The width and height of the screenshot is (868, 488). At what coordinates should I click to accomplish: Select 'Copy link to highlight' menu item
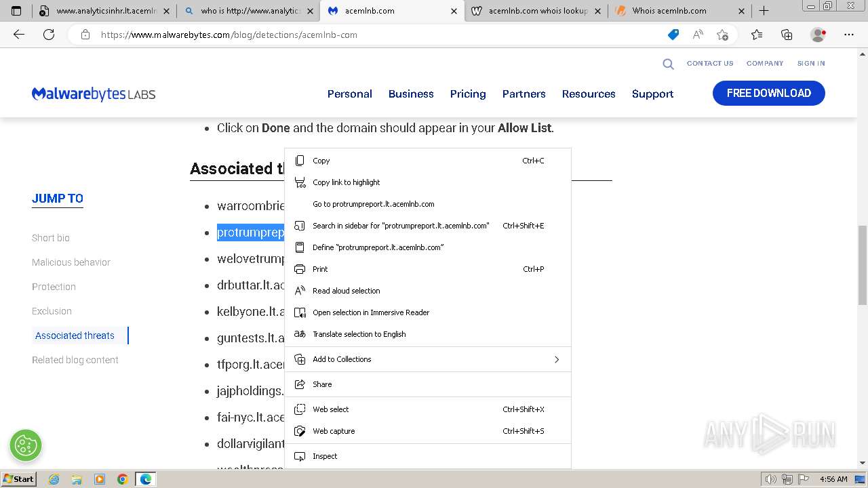(428, 182)
